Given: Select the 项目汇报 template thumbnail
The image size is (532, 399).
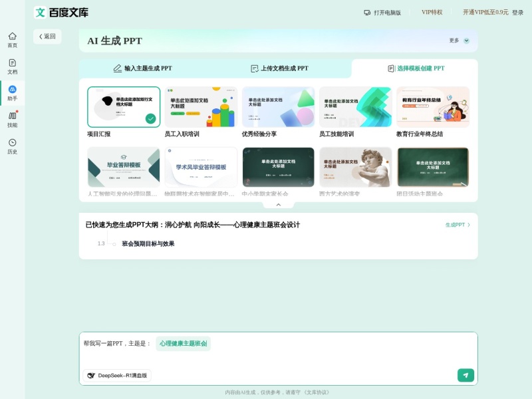Looking at the screenshot, I should [124, 107].
